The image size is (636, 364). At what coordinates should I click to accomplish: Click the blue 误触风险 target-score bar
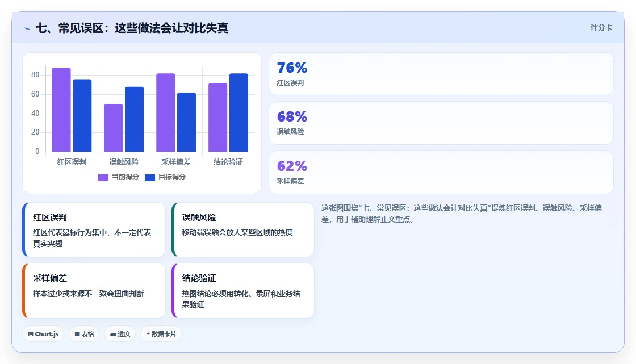coord(134,119)
